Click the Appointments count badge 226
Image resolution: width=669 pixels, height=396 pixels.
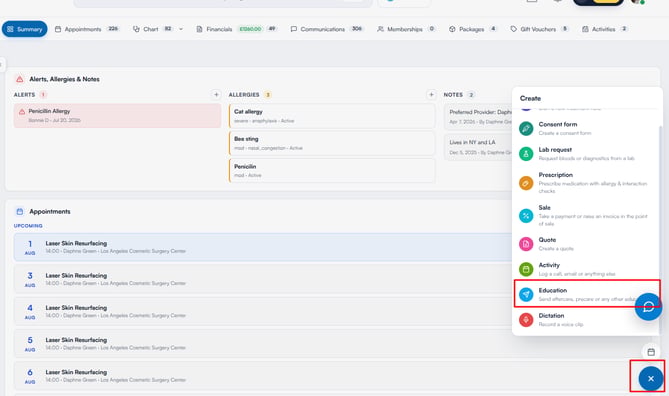[x=113, y=29]
